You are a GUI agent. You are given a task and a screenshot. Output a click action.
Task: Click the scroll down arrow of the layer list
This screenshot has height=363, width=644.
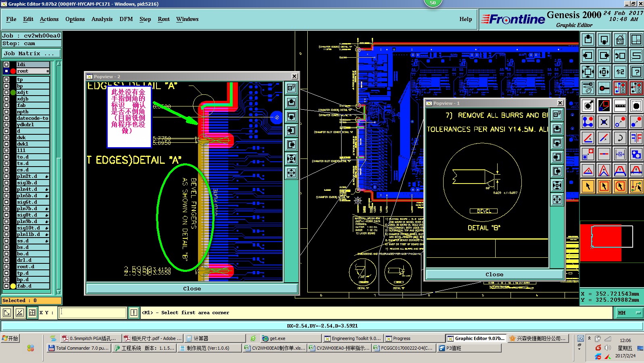click(x=59, y=292)
